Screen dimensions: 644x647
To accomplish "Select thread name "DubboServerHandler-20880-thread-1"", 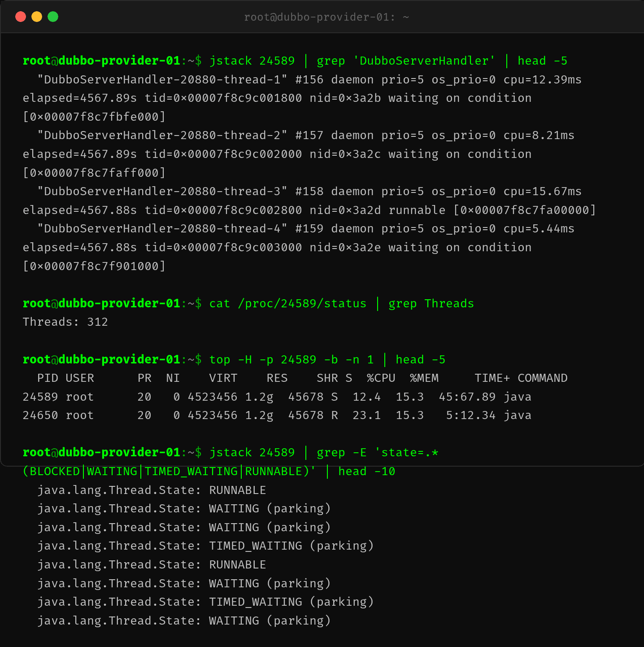I will [162, 79].
